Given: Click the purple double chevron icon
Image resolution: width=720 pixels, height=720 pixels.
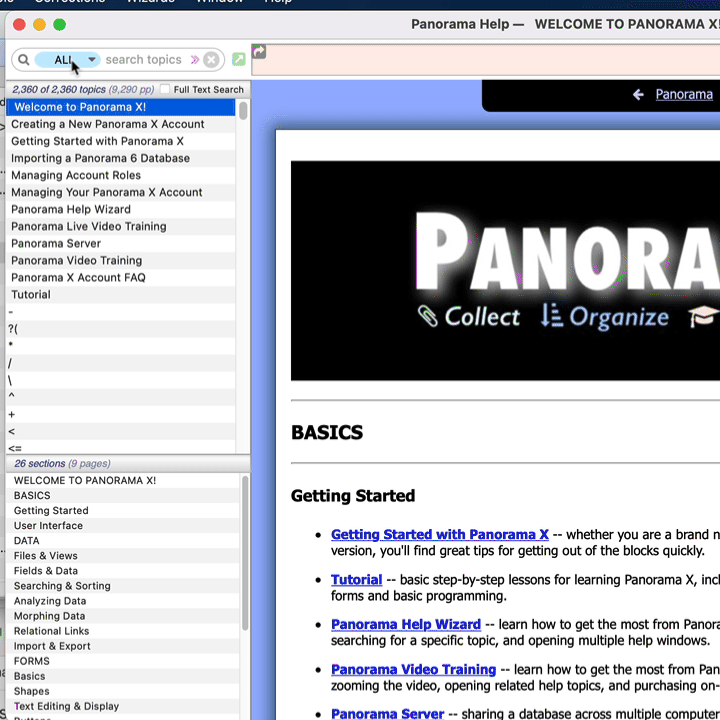Looking at the screenshot, I should point(195,60).
